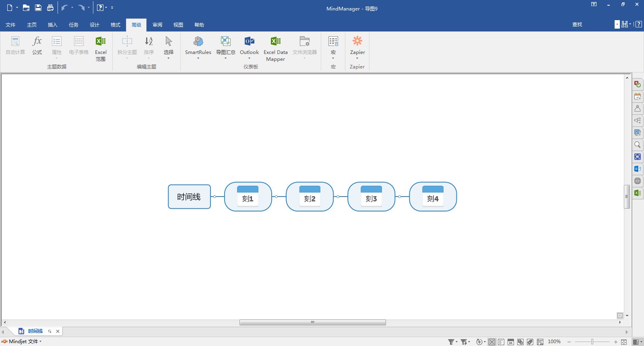Select the 时间线 central topic
This screenshot has width=644, height=346.
(189, 197)
